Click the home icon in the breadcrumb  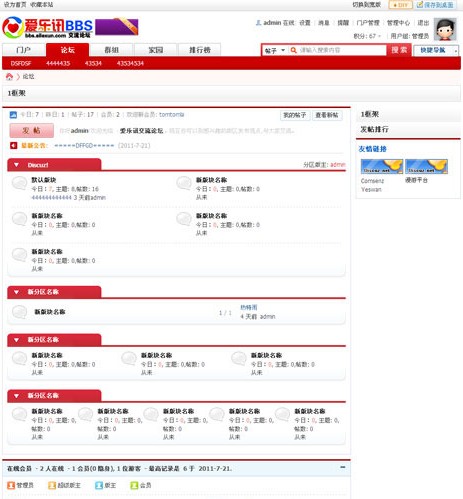[x=9, y=77]
